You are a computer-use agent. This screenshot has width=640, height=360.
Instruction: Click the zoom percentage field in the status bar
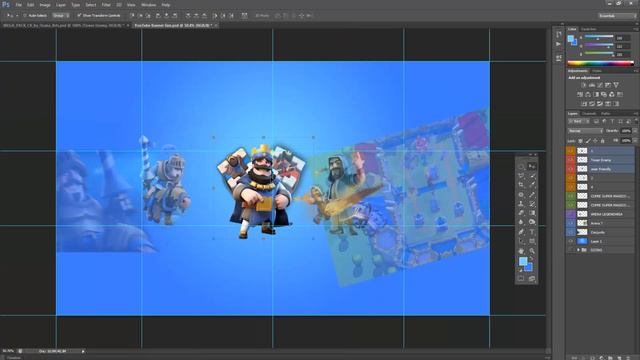(8, 351)
